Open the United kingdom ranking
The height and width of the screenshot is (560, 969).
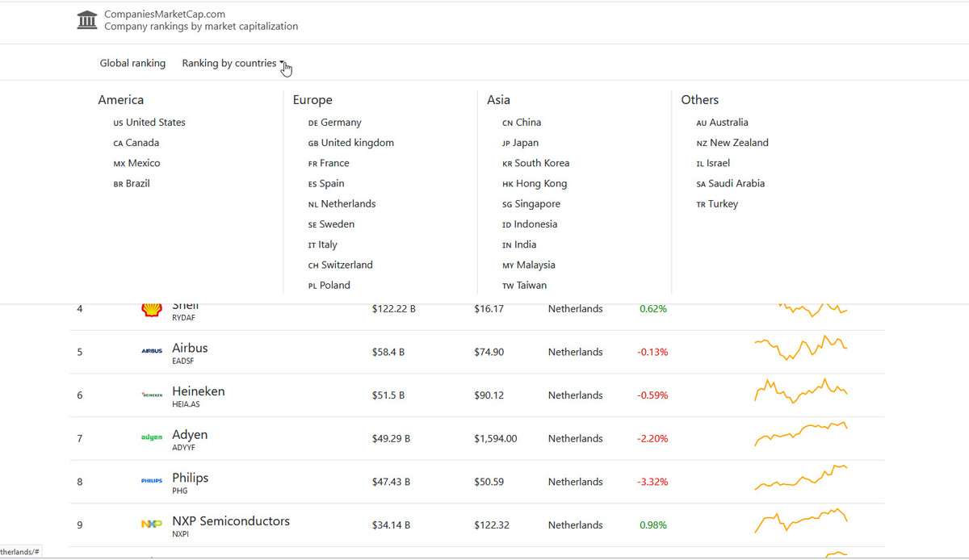pos(351,143)
